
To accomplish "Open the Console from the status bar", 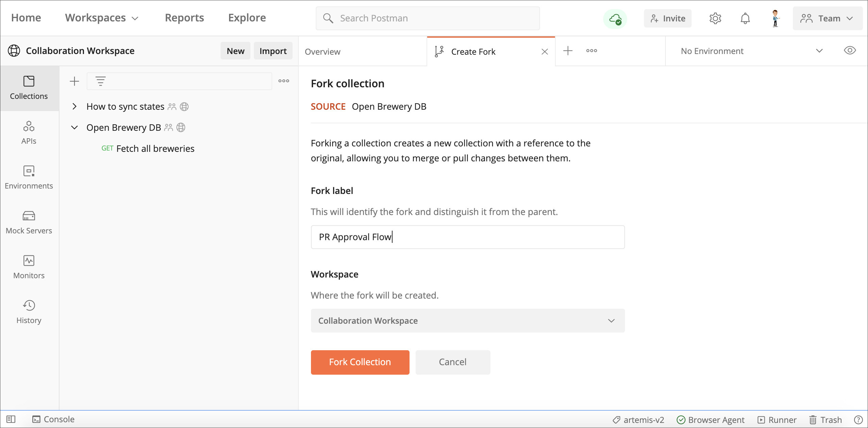I will tap(53, 420).
